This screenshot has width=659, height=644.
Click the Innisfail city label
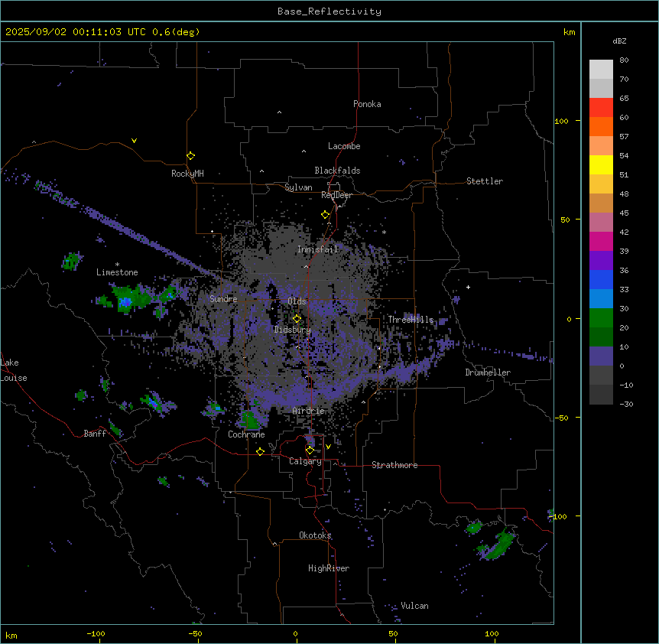point(318,249)
